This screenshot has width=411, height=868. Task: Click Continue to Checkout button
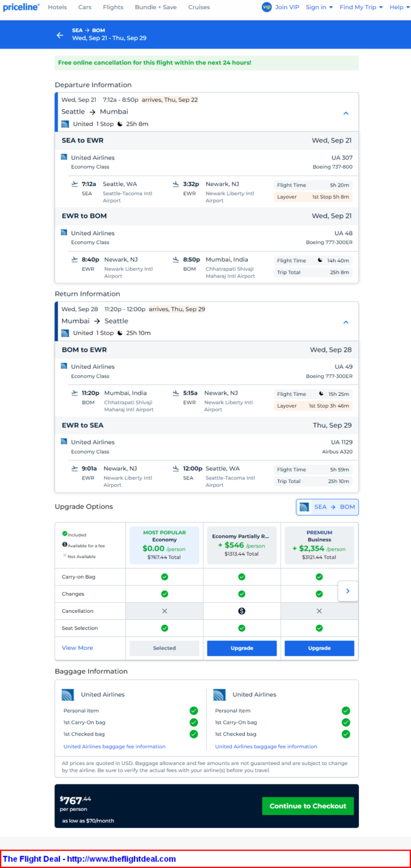tap(308, 806)
